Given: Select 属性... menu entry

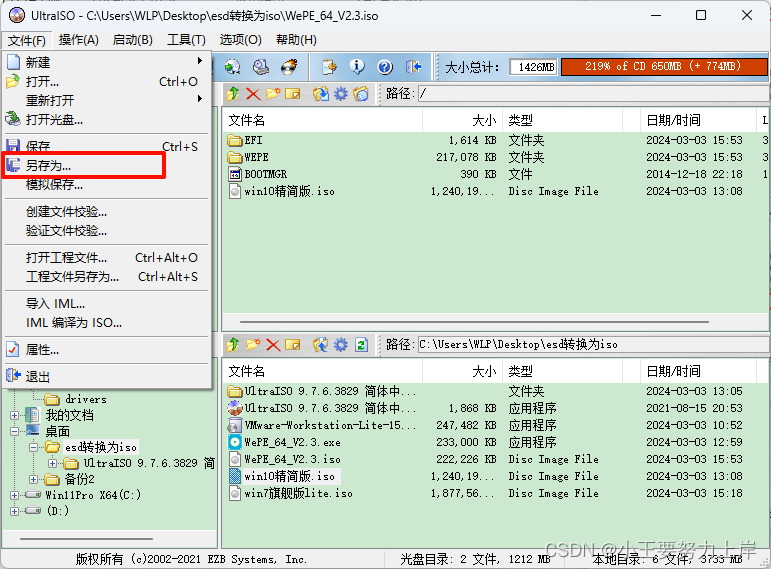Looking at the screenshot, I should 106,350.
